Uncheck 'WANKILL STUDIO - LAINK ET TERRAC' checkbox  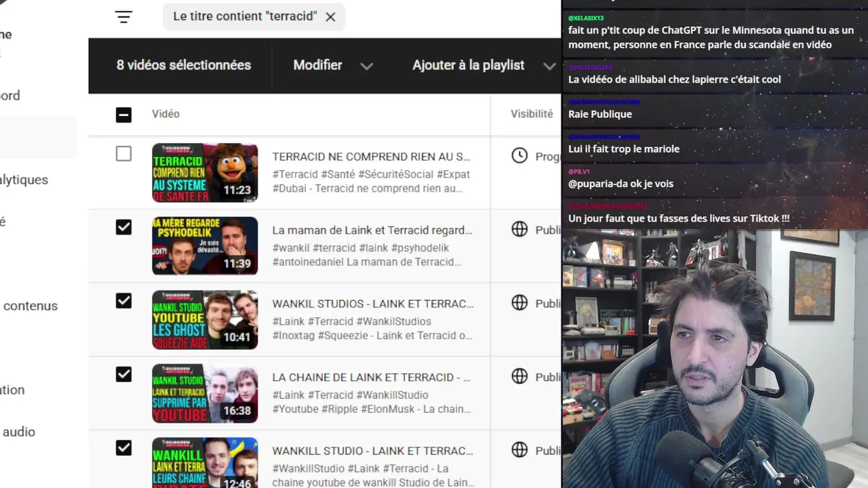[123, 447]
